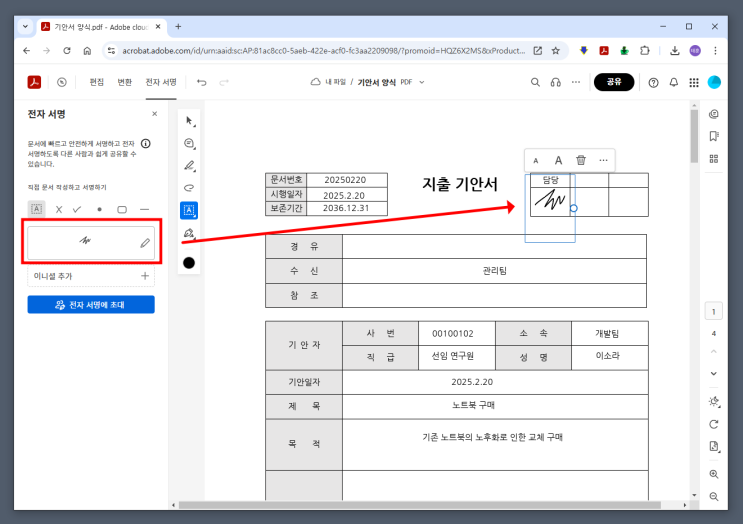The width and height of the screenshot is (743, 524).
Task: Delete the placed signature with trash icon
Action: click(581, 160)
